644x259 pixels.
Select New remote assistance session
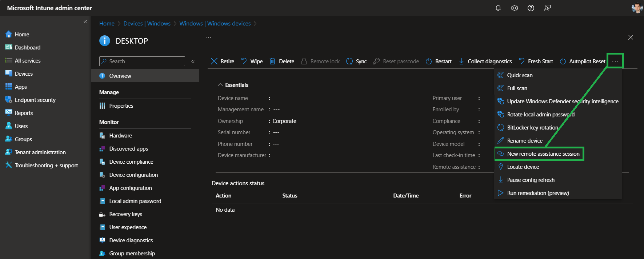point(543,154)
